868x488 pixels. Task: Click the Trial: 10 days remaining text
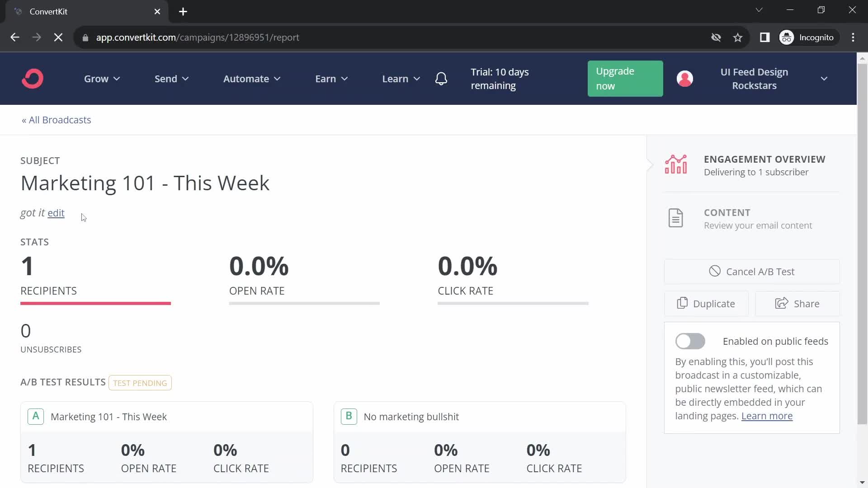500,79
